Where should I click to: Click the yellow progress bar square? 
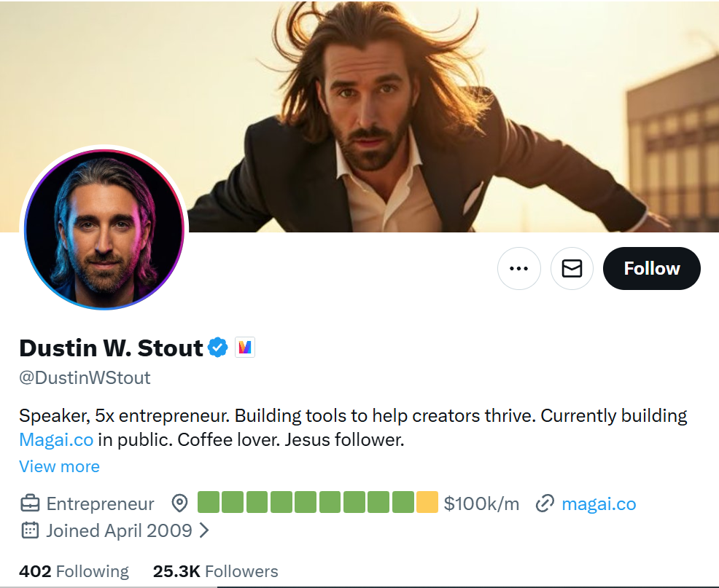click(427, 503)
